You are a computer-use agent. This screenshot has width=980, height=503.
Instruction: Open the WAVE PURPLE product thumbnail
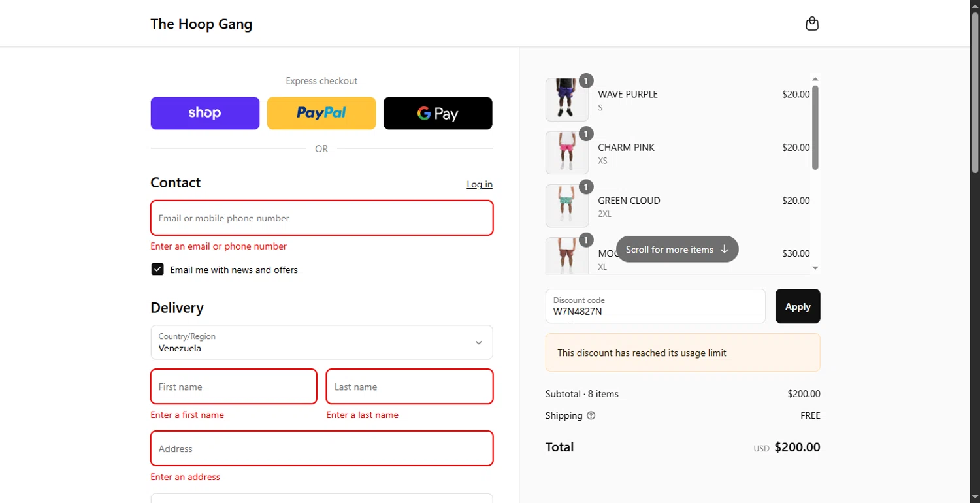click(x=567, y=99)
